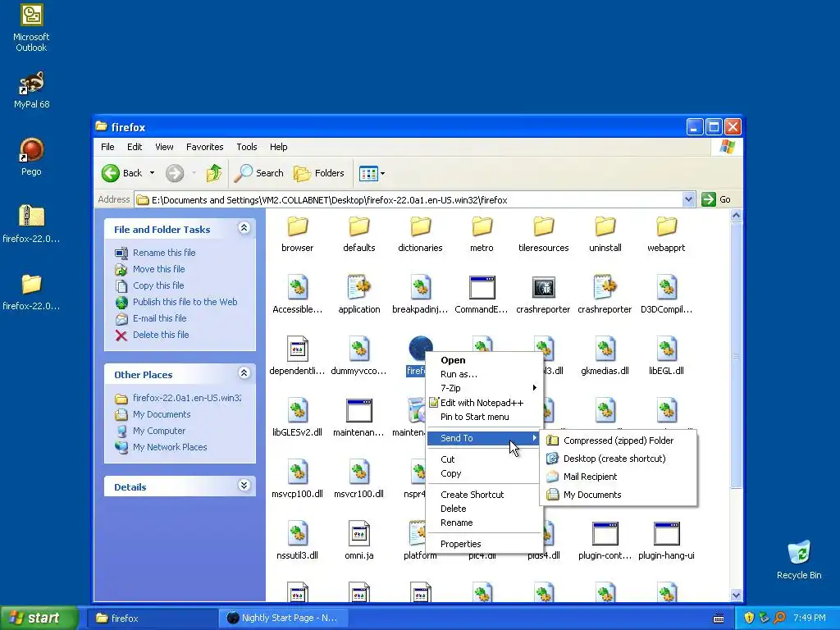The image size is (840, 630).
Task: Send to Desktop (create shortcut)
Action: tap(619, 459)
